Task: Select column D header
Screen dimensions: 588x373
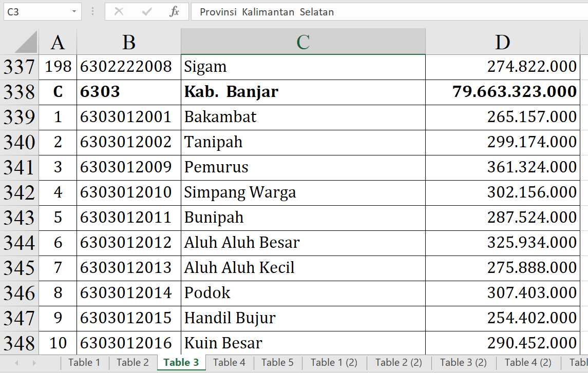Action: (x=502, y=42)
